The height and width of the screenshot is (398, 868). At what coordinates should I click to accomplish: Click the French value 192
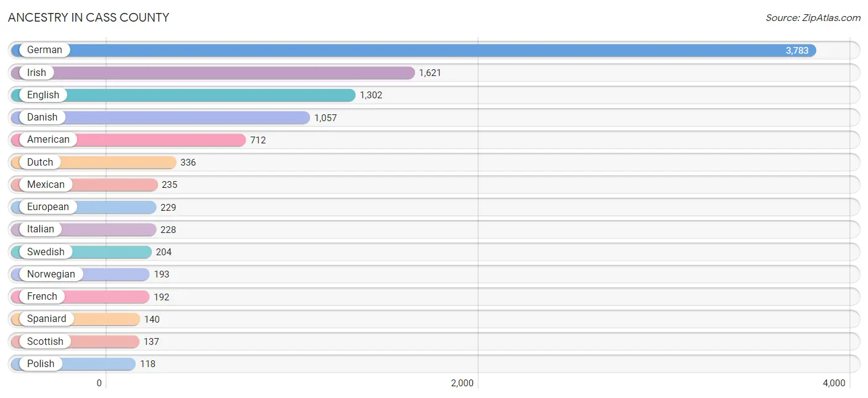point(162,297)
